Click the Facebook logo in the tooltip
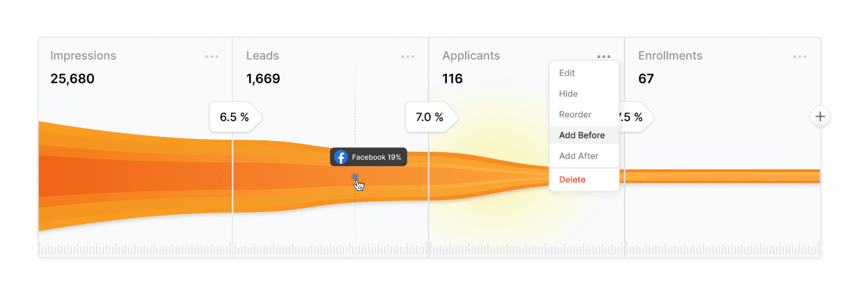 point(341,157)
